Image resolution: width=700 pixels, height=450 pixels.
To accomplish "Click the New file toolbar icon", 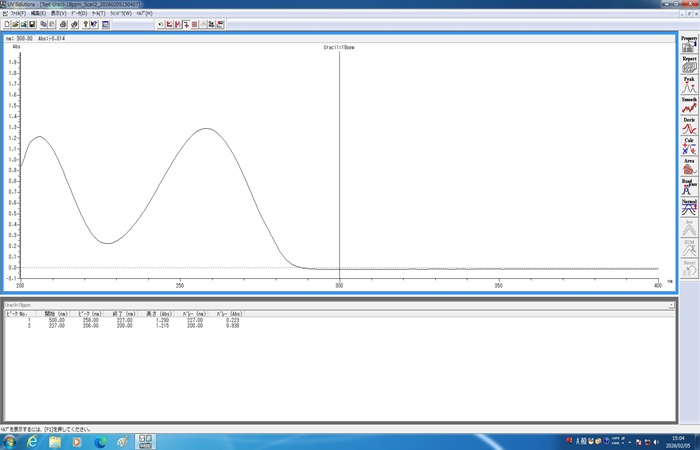I will point(8,24).
